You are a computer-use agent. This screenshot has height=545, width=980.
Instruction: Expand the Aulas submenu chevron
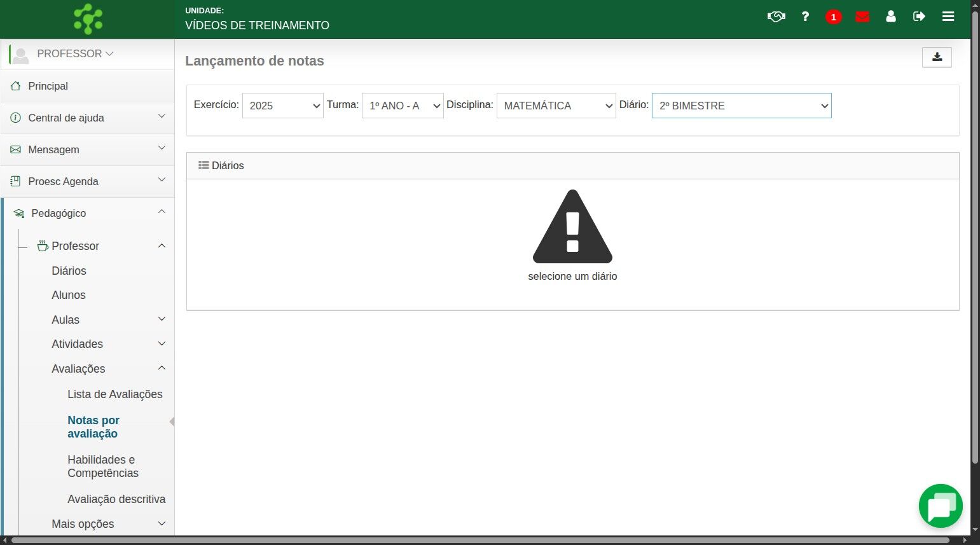(162, 319)
